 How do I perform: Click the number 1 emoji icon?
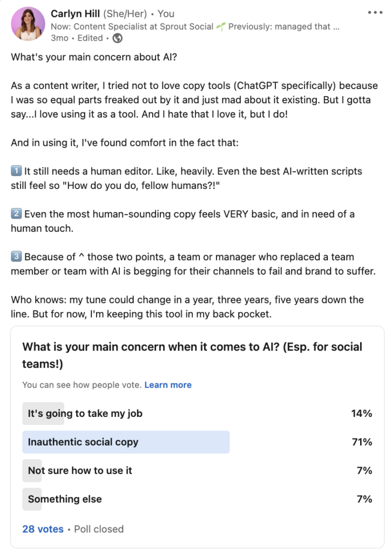(16, 171)
